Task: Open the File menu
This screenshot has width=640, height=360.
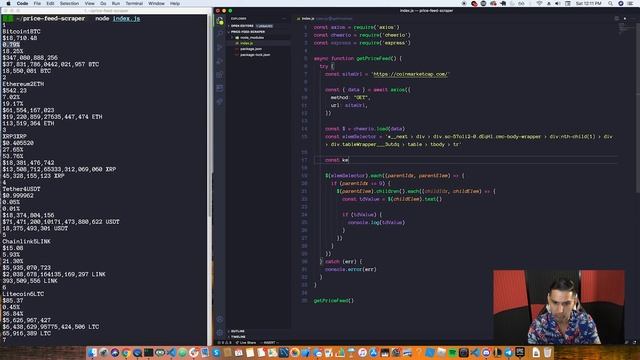Action: tap(37, 3)
